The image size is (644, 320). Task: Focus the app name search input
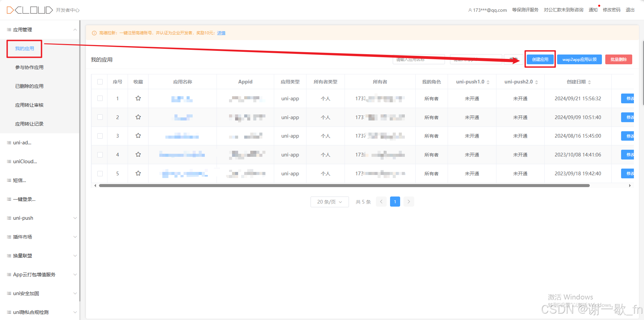(x=419, y=59)
